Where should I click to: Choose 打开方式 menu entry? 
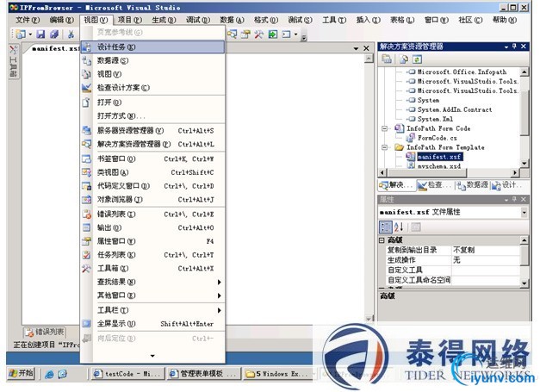(x=152, y=115)
